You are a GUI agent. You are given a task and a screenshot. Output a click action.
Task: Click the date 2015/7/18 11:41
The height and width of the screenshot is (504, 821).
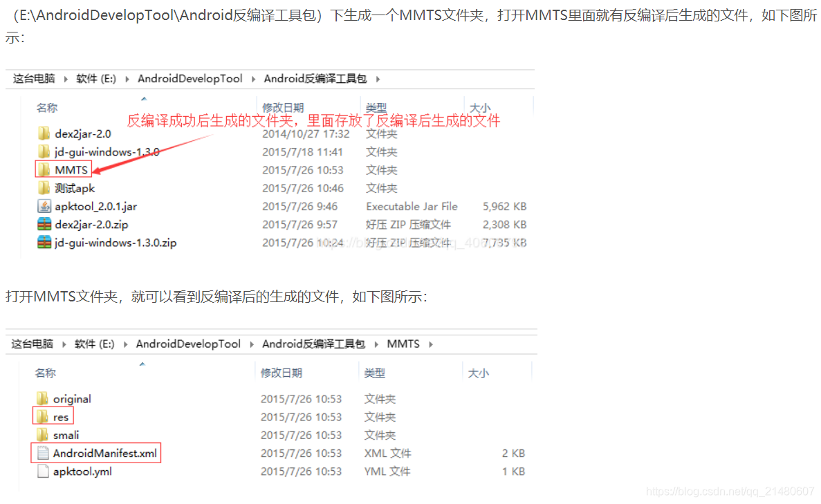point(303,152)
